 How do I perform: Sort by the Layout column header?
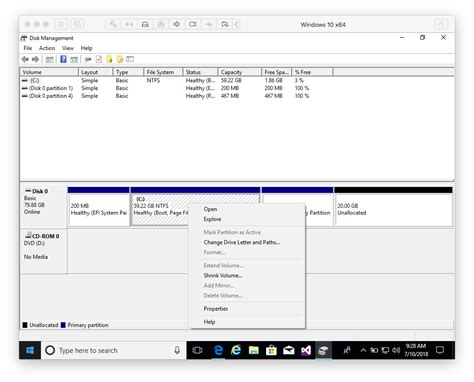(96, 72)
